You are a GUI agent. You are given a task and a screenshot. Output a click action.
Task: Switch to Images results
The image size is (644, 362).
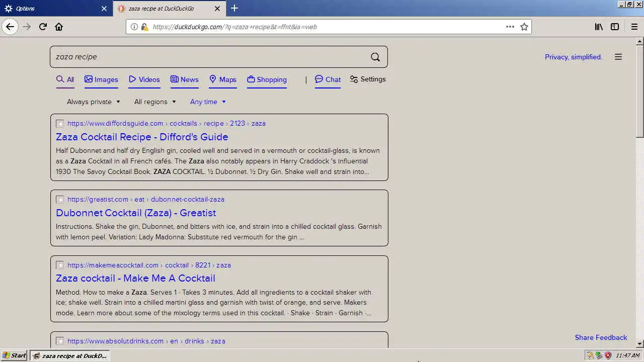[x=101, y=79]
